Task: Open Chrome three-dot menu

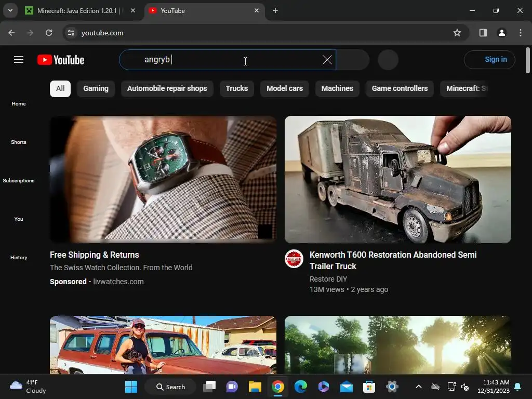Action: point(521,33)
